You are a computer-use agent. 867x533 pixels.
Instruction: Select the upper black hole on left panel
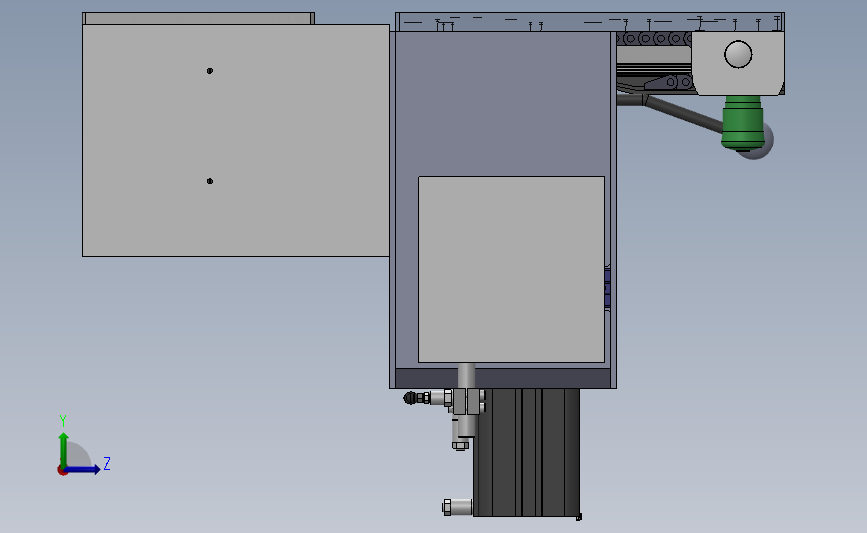tap(210, 71)
